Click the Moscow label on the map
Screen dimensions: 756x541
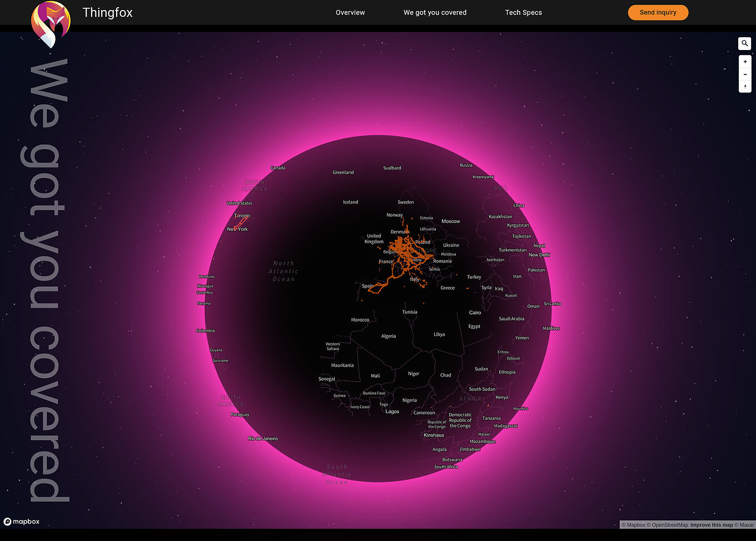[x=450, y=221]
